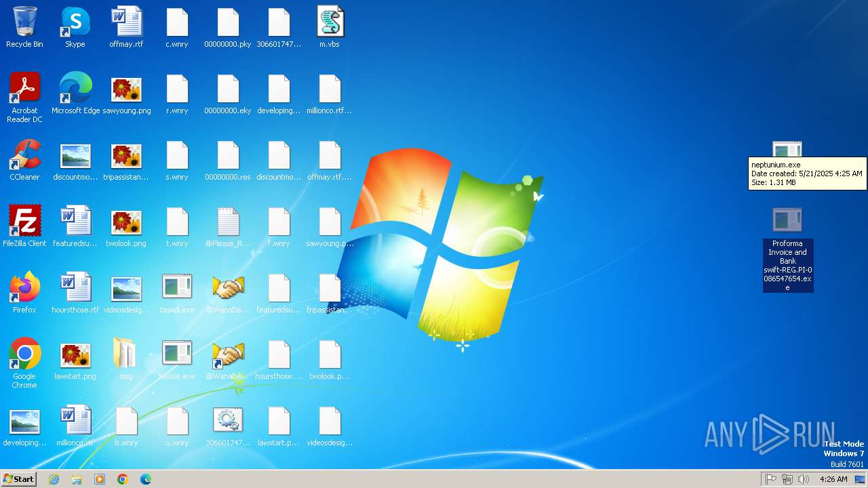Select the hoursthose.... blank file icon

tap(279, 359)
